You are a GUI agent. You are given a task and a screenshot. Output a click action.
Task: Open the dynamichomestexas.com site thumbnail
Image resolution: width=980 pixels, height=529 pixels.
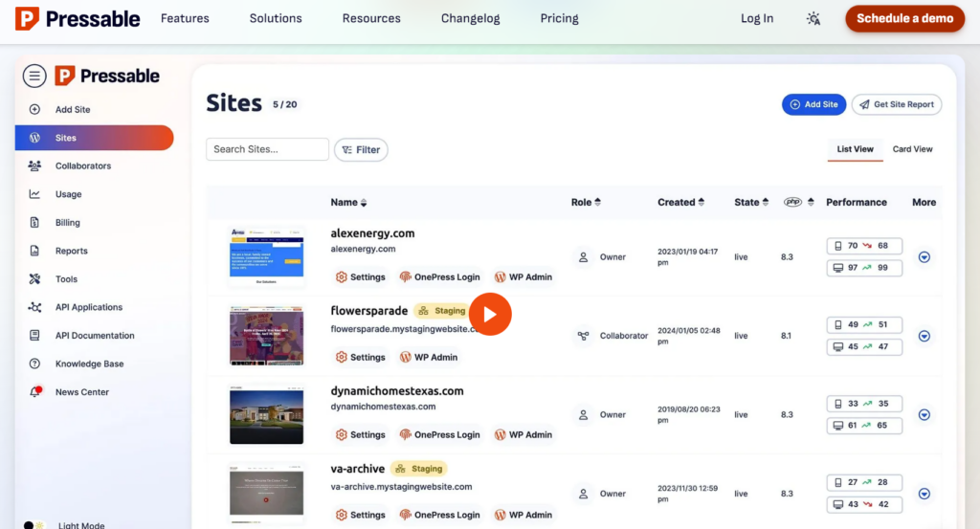tap(266, 415)
